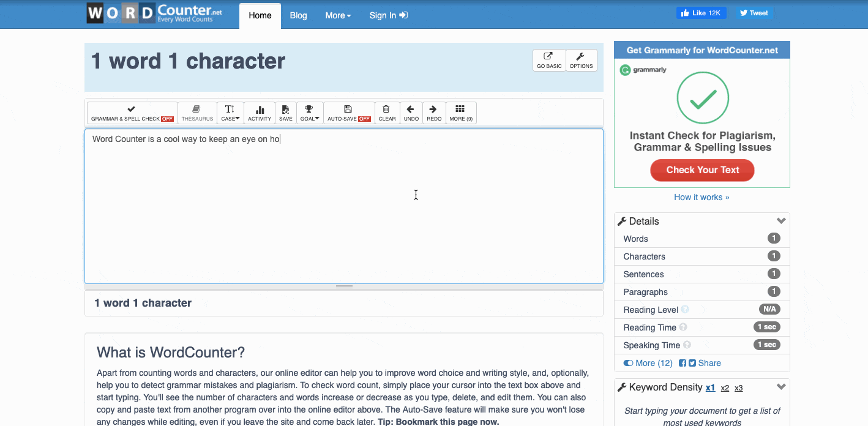Viewport: 868px width, 426px height.
Task: Click the Save toolbar button
Action: (x=286, y=113)
